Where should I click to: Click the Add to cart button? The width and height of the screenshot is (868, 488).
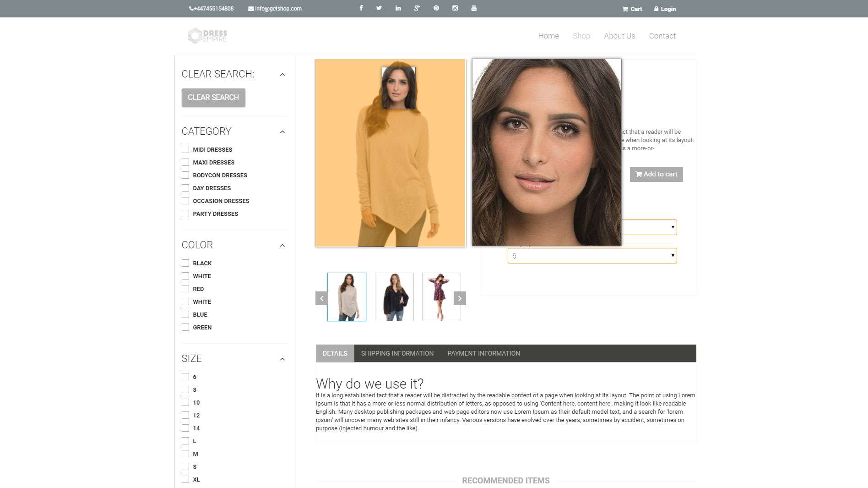(x=656, y=174)
